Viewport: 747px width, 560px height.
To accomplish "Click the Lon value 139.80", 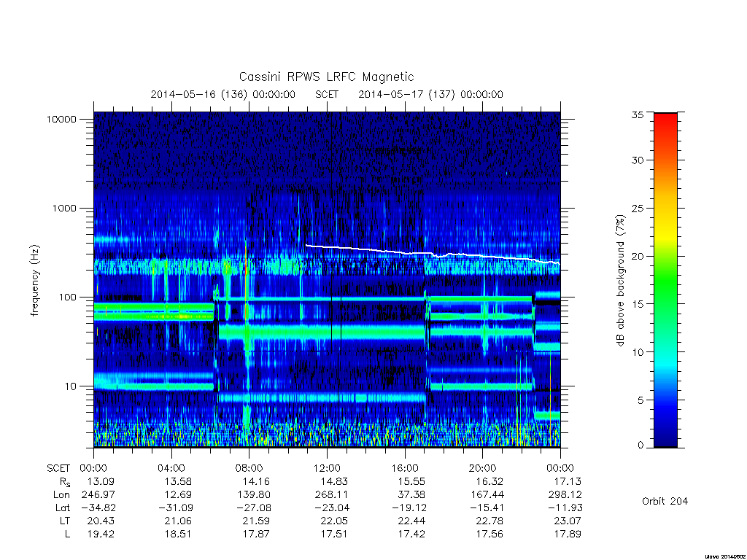I will [254, 495].
